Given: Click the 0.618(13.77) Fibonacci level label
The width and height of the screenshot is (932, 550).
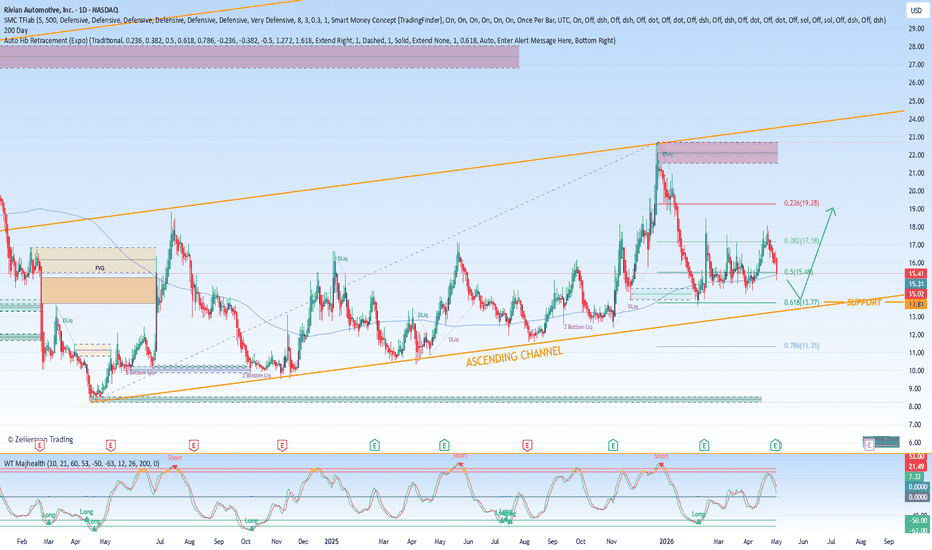Looking at the screenshot, I should (x=801, y=303).
